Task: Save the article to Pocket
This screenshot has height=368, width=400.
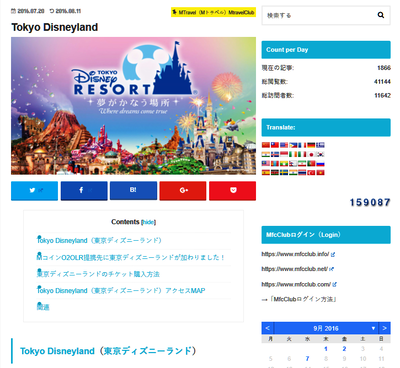Action: 233,191
